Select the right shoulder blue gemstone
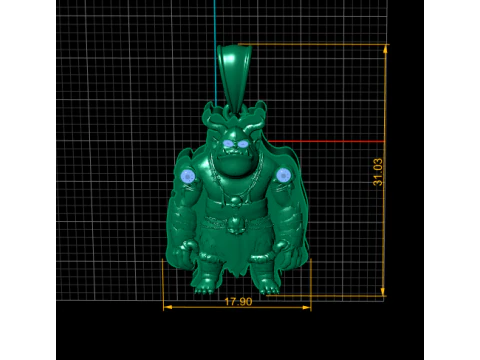Image resolution: width=480 pixels, height=360 pixels. pyautogui.click(x=283, y=175)
